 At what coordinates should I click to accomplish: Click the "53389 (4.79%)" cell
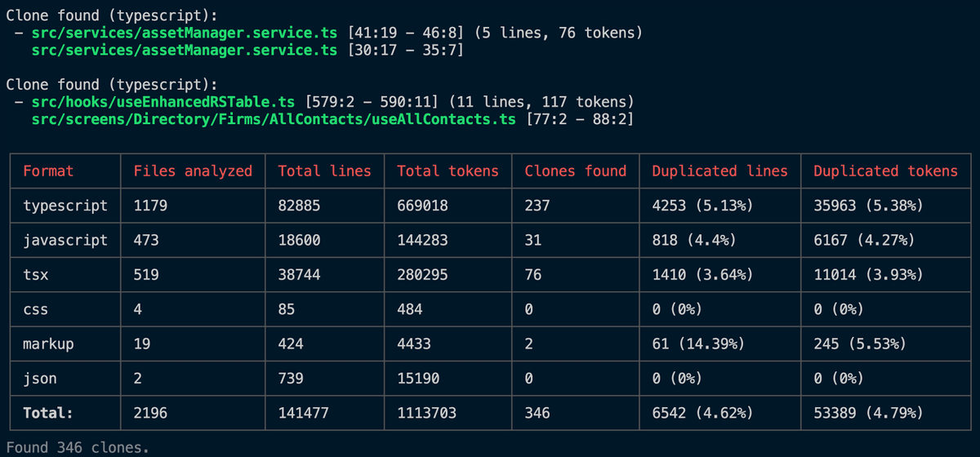click(x=868, y=413)
